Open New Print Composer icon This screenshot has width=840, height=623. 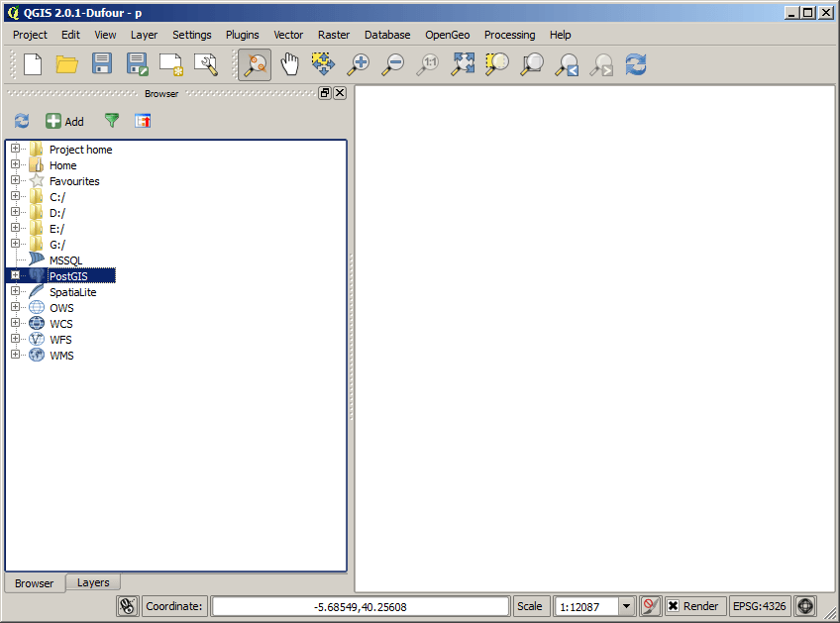[x=171, y=64]
